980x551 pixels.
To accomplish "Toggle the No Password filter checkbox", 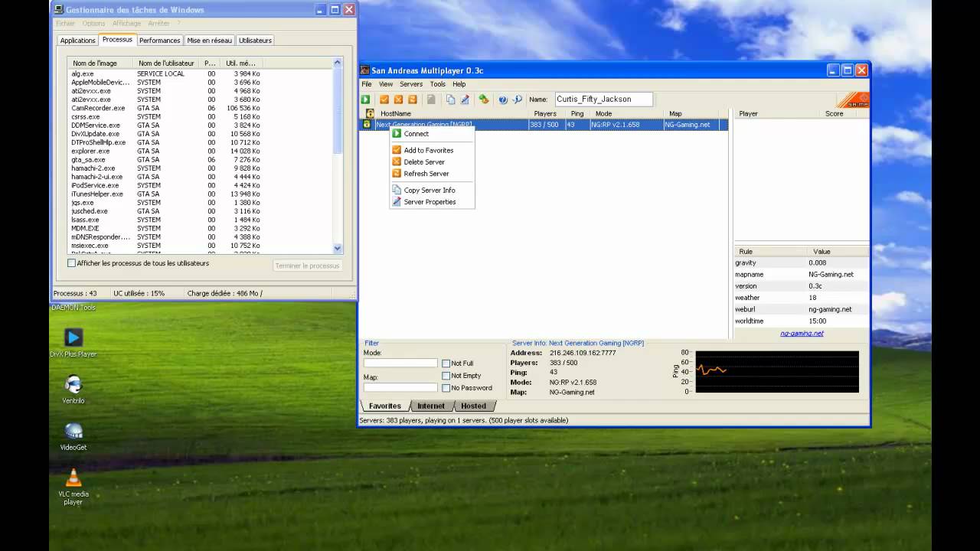I will [446, 388].
